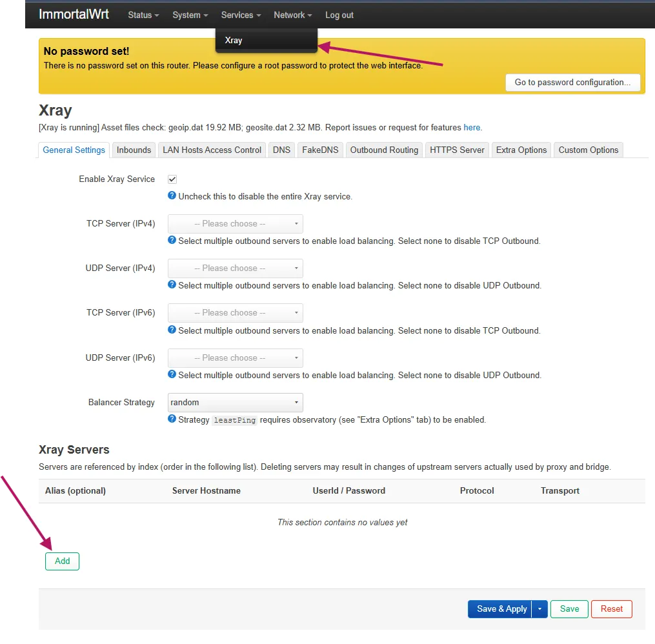Click Go to password configuration button
The width and height of the screenshot is (655, 644).
click(572, 83)
